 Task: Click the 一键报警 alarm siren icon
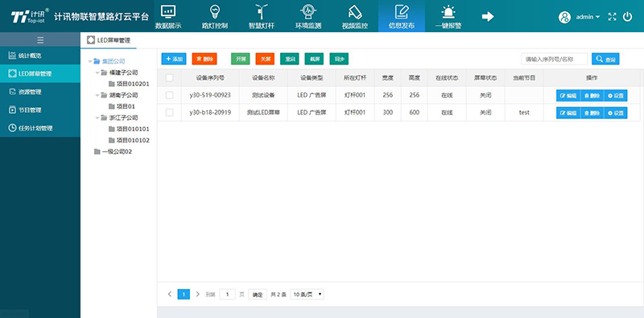[448, 12]
